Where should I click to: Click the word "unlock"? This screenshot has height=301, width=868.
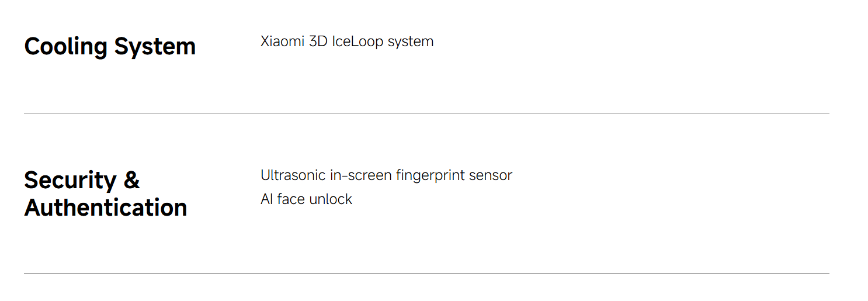[330, 199]
